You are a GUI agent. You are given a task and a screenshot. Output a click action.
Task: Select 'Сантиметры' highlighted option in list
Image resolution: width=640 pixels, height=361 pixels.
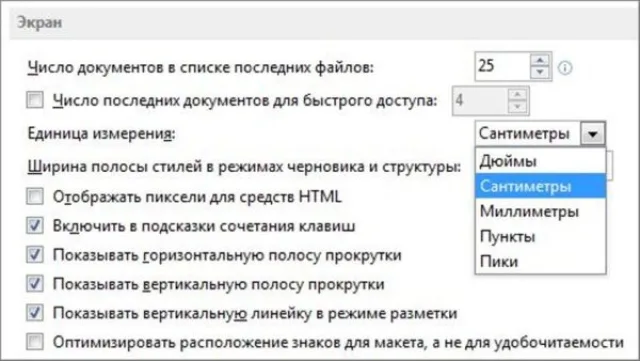coord(540,186)
